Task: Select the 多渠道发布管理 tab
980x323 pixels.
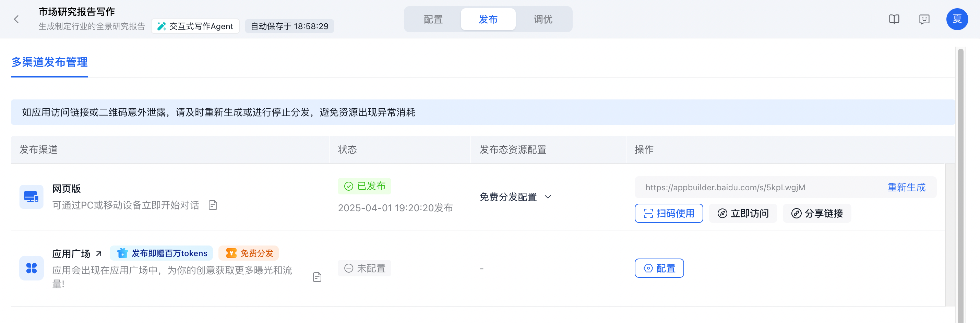Action: pyautogui.click(x=49, y=62)
